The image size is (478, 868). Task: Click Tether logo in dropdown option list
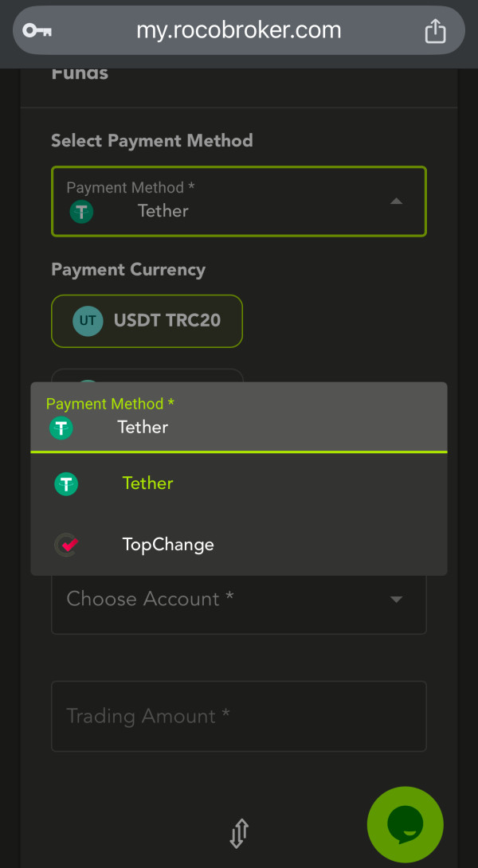click(66, 484)
